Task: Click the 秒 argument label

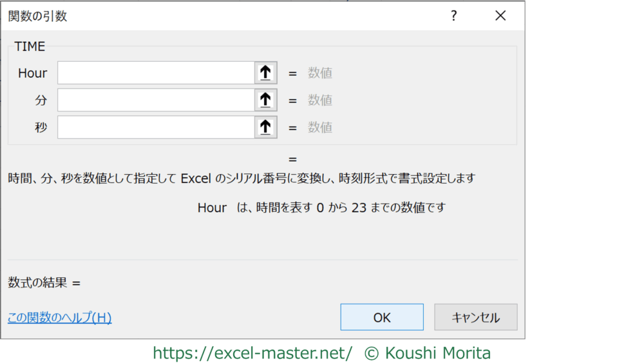Action: tap(41, 128)
